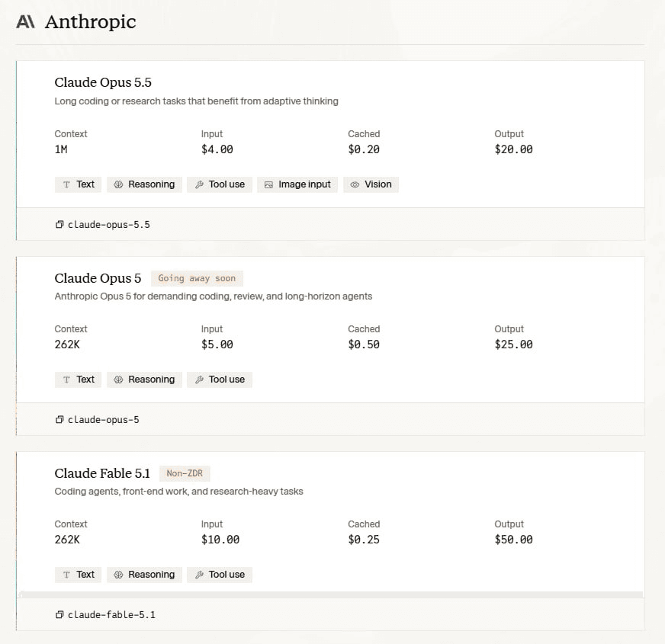
Task: Click the T icon in Claude Opus 5.5's Text tag
Action: (x=66, y=184)
